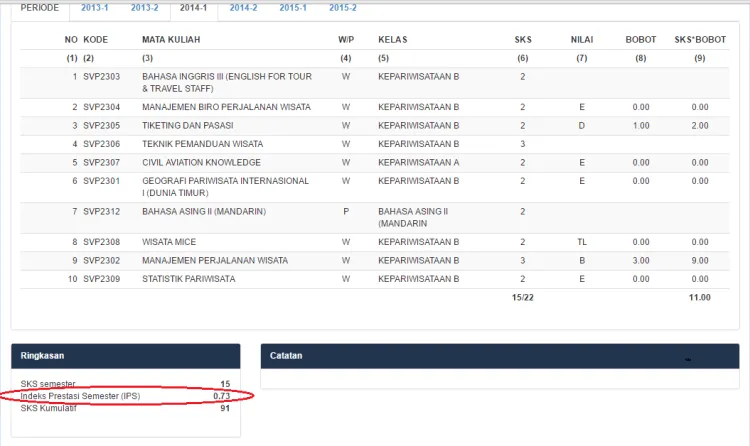Screen dimensions: 750x446
Task: Click the SKS*BOBOT column header
Action: click(x=700, y=40)
